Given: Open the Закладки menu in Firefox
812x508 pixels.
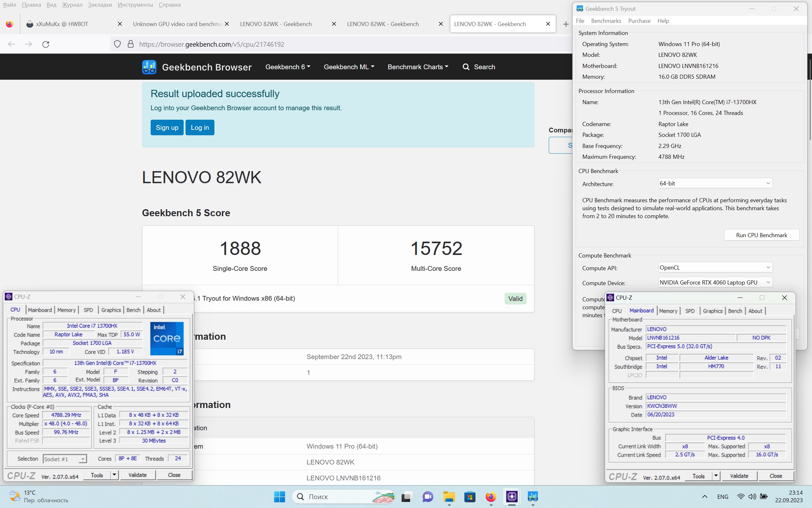Looking at the screenshot, I should (100, 5).
